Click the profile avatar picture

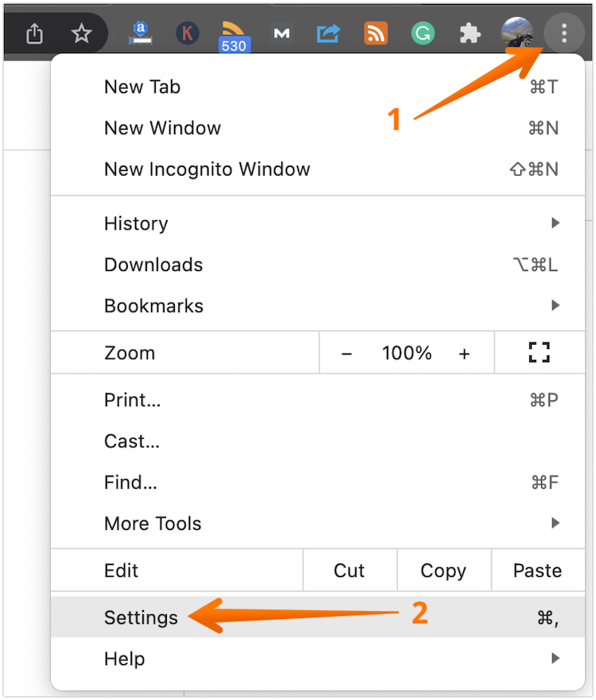click(x=517, y=33)
